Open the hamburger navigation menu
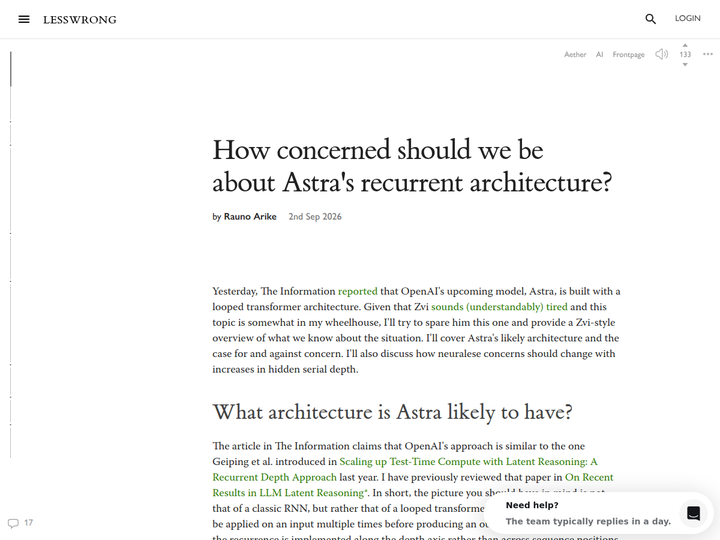720x540 pixels. tap(24, 19)
